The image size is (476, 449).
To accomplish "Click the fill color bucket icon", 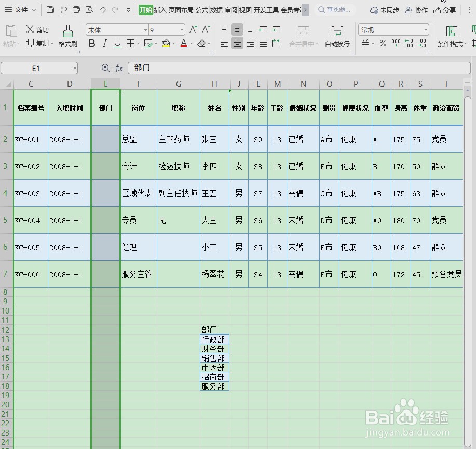I will [x=166, y=44].
